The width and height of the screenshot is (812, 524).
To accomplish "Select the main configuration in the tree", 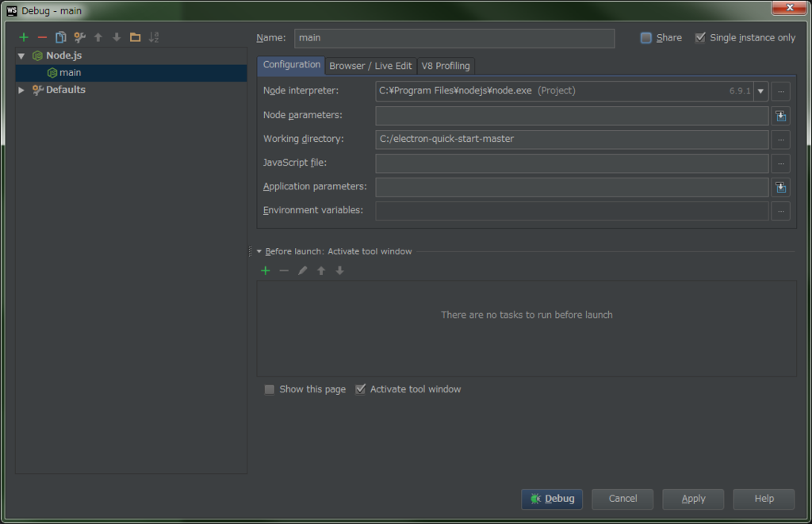I will point(131,73).
